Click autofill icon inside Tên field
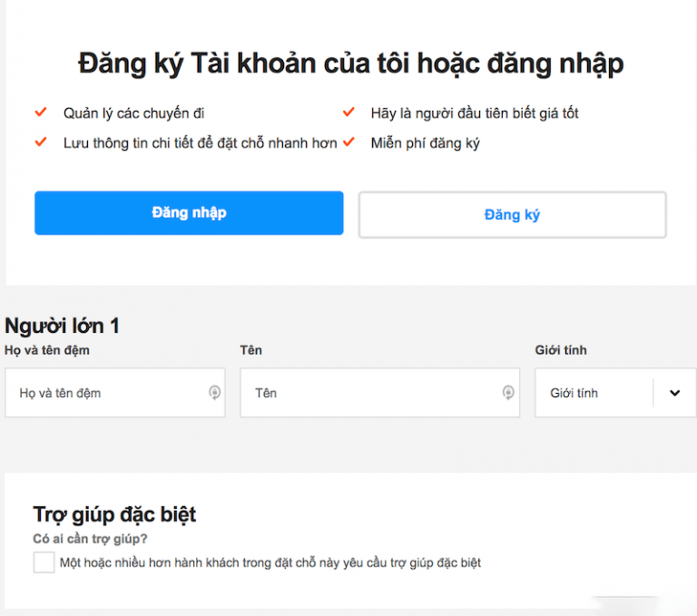 [508, 393]
